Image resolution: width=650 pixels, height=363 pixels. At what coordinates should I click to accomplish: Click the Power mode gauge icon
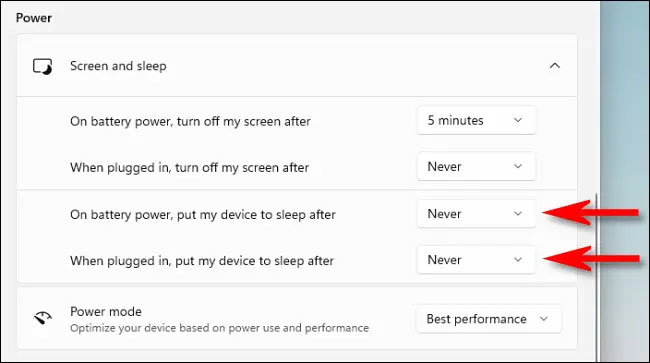[43, 318]
